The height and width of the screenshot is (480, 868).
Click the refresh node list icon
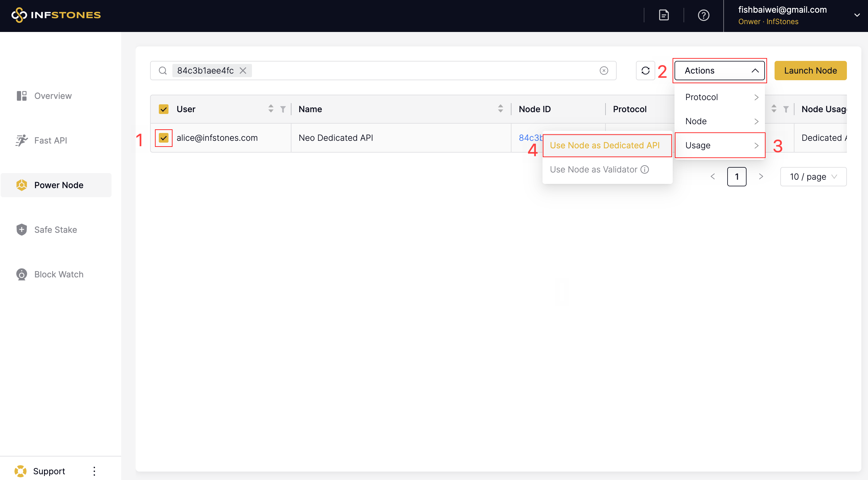click(x=645, y=71)
